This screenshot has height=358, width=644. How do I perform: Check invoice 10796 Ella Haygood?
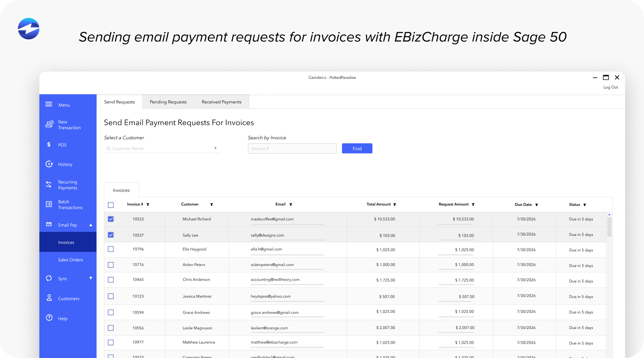[x=111, y=249]
